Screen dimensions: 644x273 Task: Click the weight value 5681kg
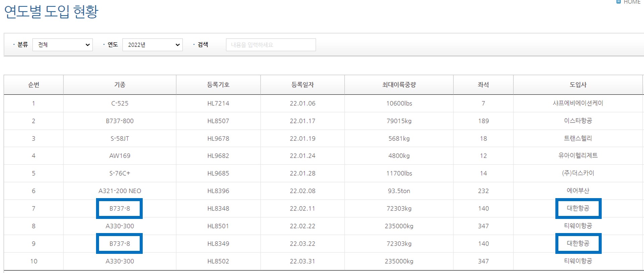point(399,138)
